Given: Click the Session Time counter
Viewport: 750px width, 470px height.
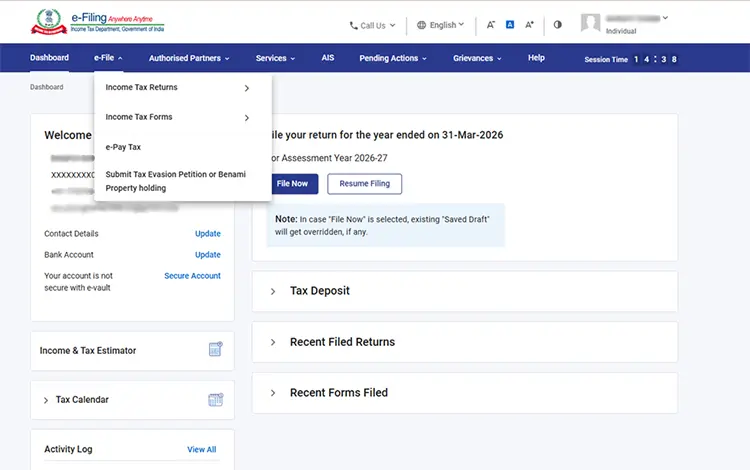Looking at the screenshot, I should pos(630,59).
